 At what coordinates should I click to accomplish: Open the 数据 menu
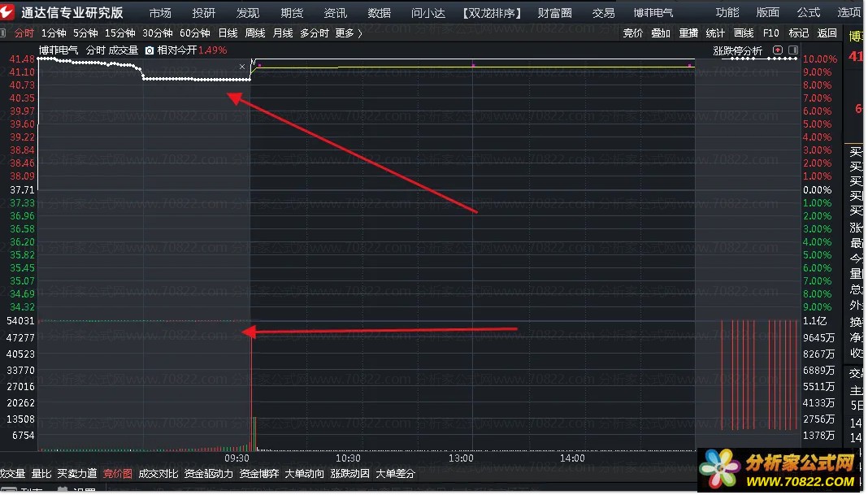click(x=380, y=13)
